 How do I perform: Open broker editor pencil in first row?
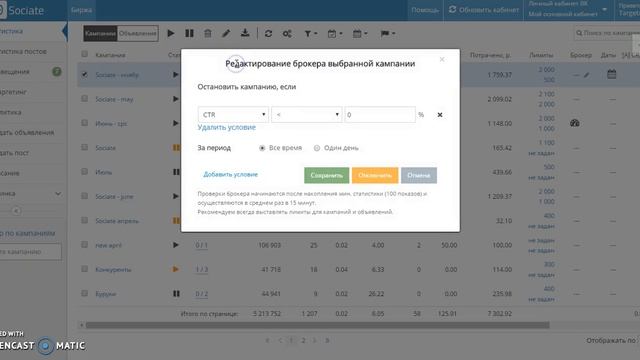(587, 75)
